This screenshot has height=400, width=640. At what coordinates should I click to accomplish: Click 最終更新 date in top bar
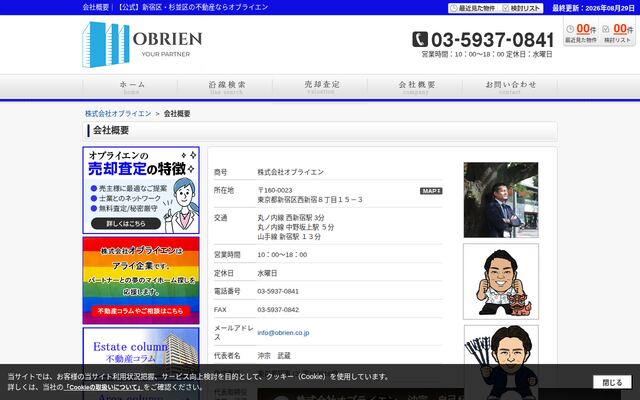[x=593, y=8]
